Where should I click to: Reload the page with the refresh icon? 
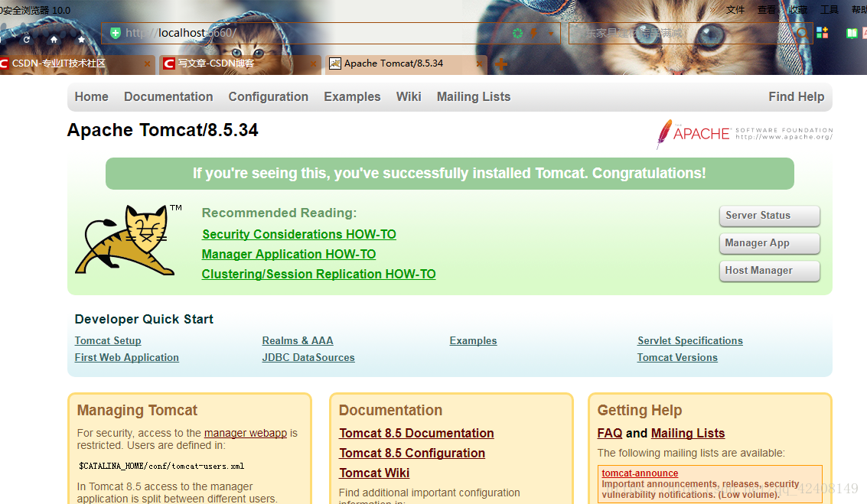[x=26, y=40]
